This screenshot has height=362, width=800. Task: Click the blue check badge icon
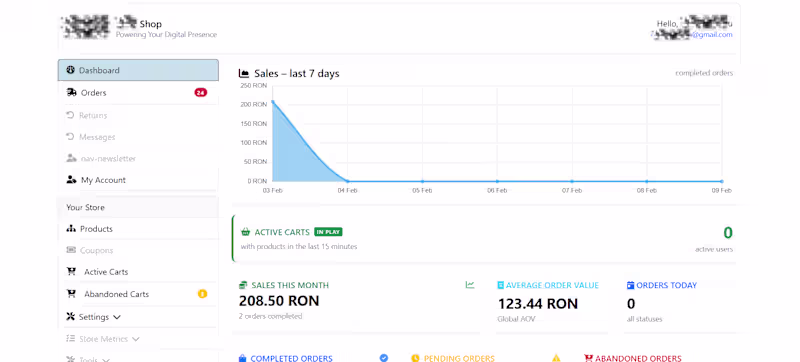click(384, 358)
